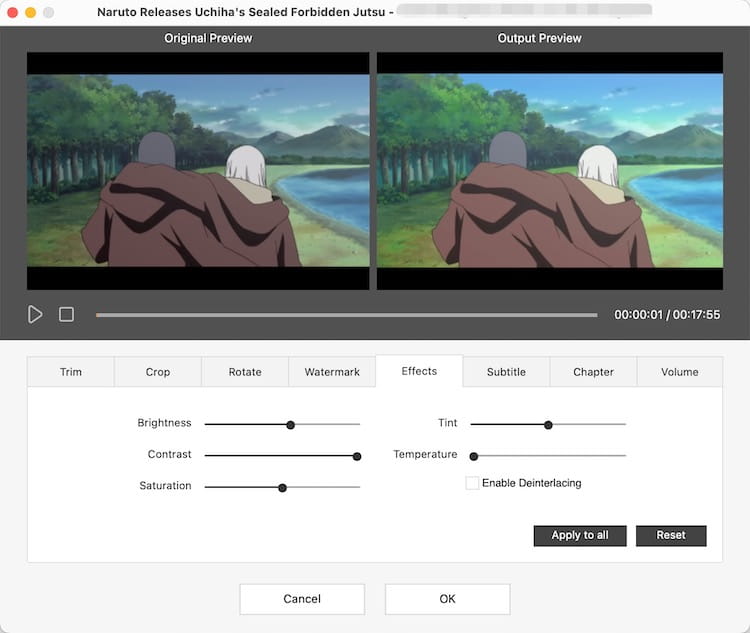Click the Temperature slider handle
The height and width of the screenshot is (633, 750).
pos(474,456)
